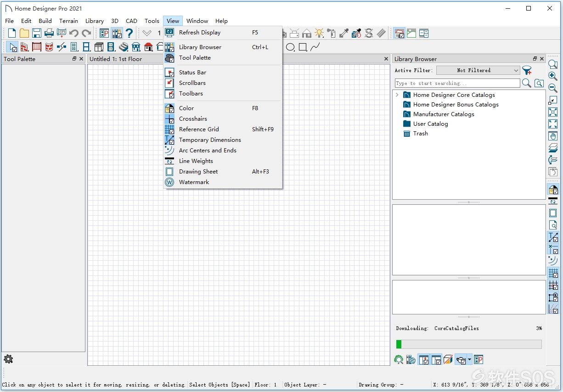Select the Material Eyedropper tool
Image resolution: width=563 pixels, height=392 pixels.
click(x=344, y=33)
